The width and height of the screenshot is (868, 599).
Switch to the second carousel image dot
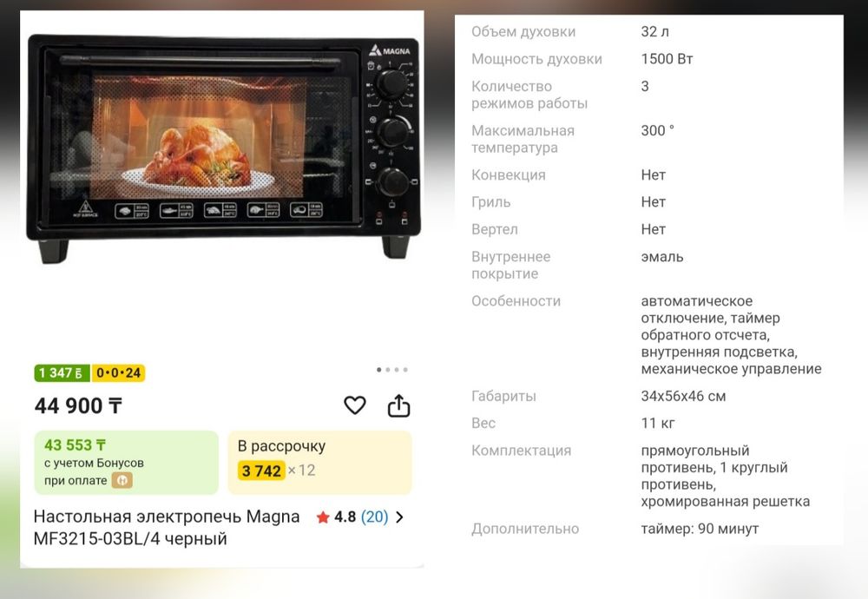(x=387, y=370)
